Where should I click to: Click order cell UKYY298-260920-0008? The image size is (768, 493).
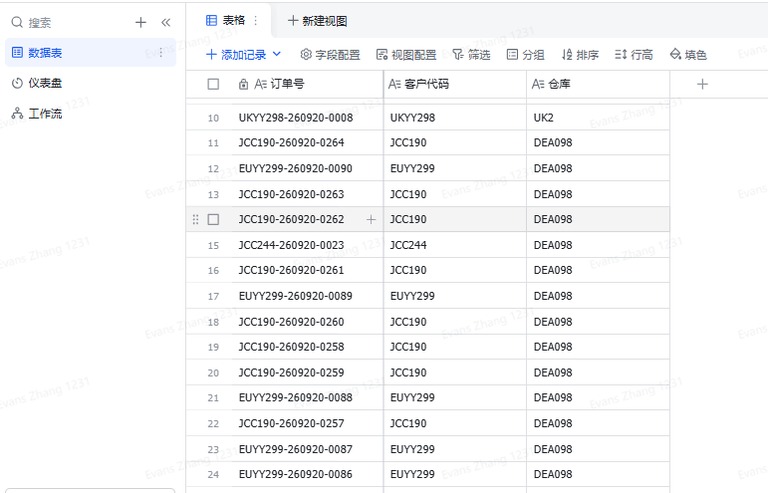point(308,117)
